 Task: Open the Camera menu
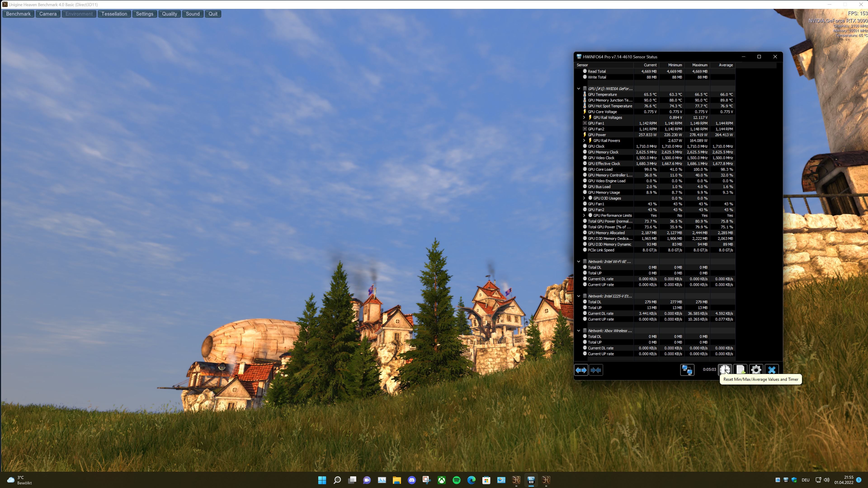(x=48, y=14)
